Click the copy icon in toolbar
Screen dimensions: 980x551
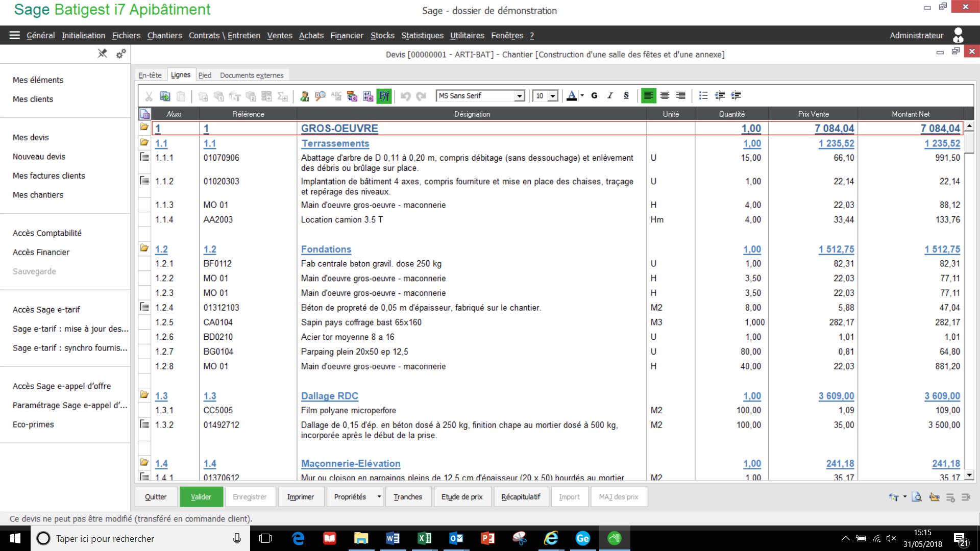pos(165,96)
